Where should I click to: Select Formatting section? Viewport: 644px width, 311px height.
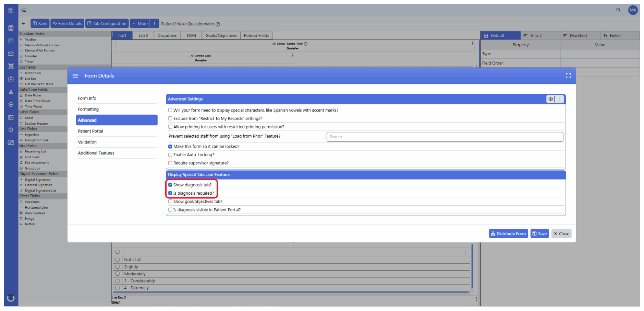117,109
